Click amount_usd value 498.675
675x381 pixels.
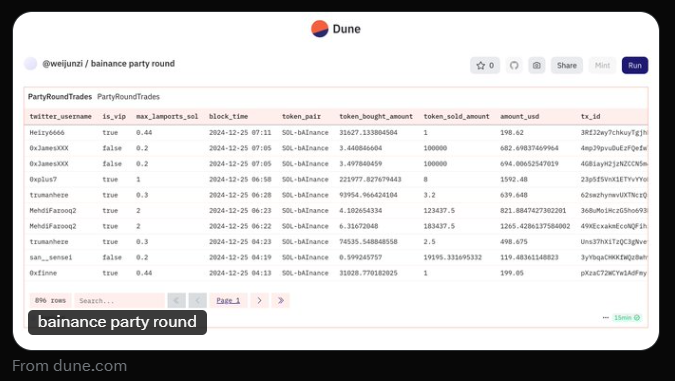[x=514, y=242]
